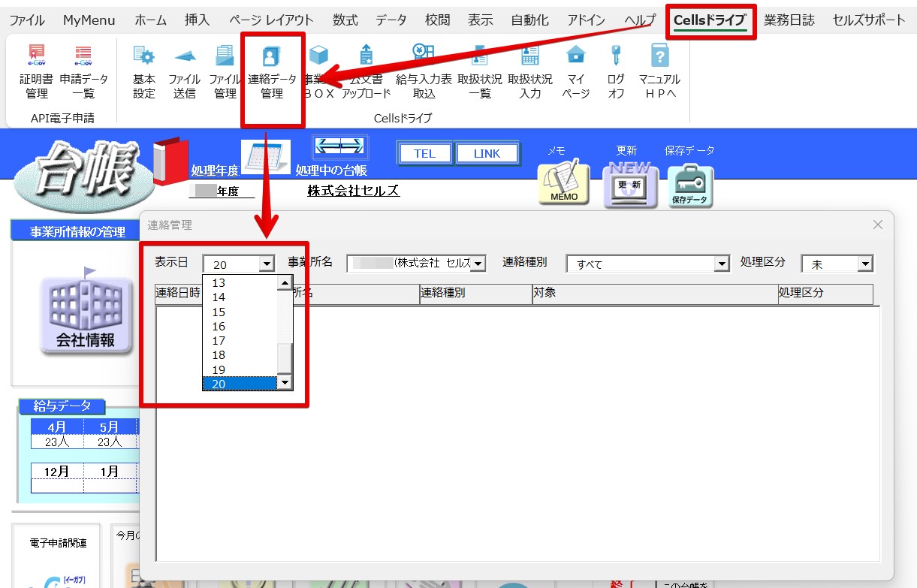Click the TEL button
The height and width of the screenshot is (588, 917).
424,153
